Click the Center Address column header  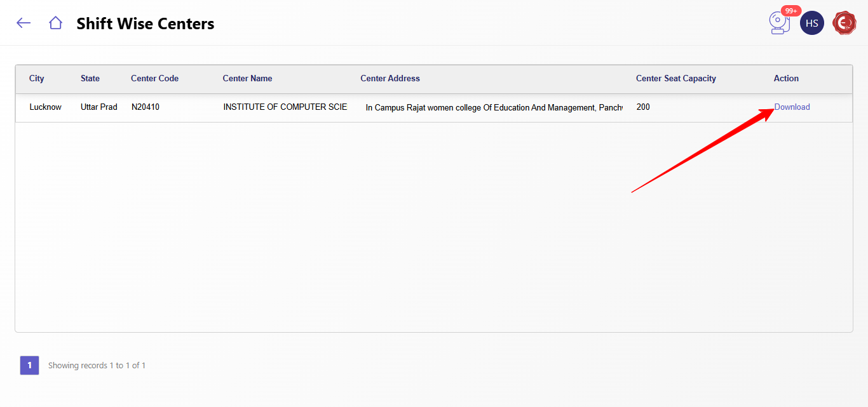tap(390, 79)
